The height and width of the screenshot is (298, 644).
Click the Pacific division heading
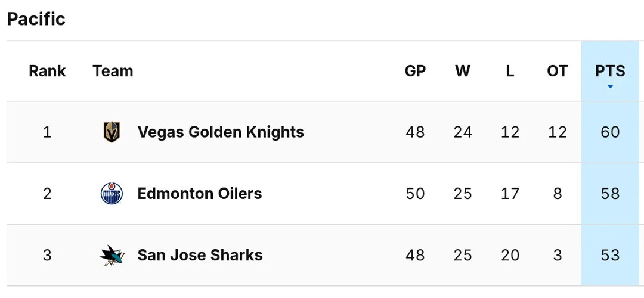[36, 19]
